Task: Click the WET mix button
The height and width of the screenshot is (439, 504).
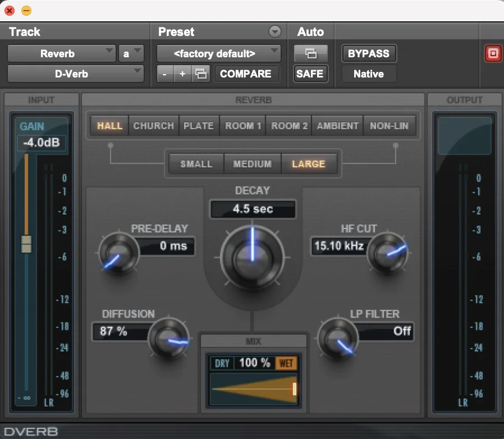Action: (x=286, y=363)
